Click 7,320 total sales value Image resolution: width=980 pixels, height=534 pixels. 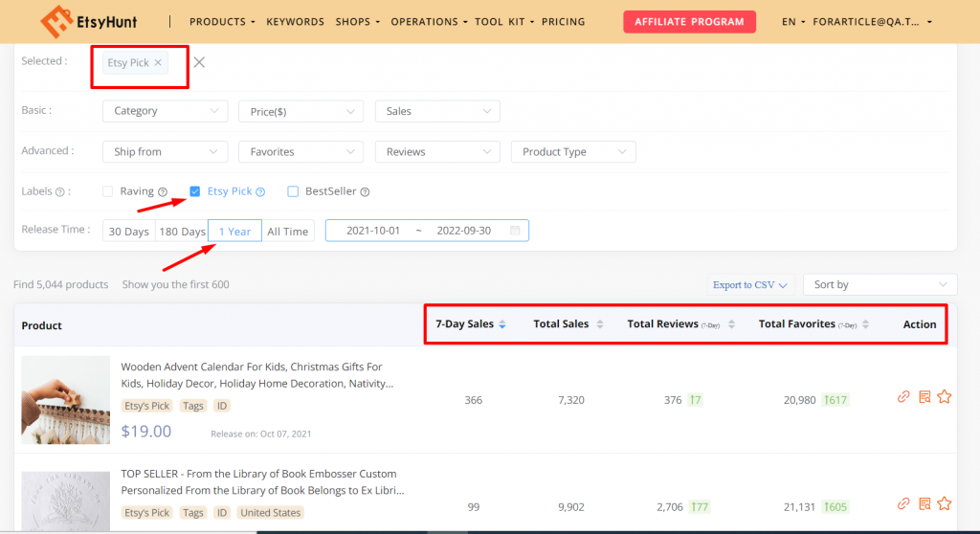(571, 400)
